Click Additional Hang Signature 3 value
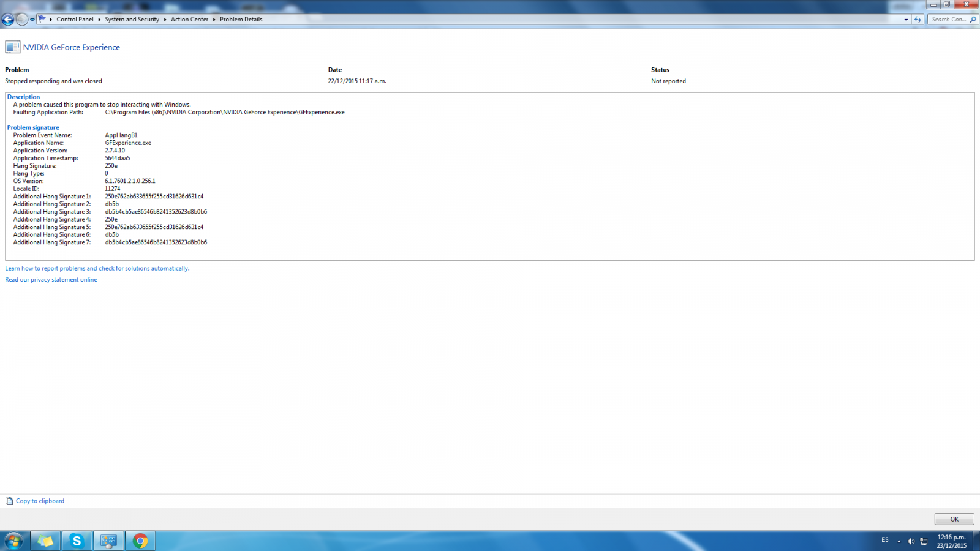The width and height of the screenshot is (980, 551). 156,212
